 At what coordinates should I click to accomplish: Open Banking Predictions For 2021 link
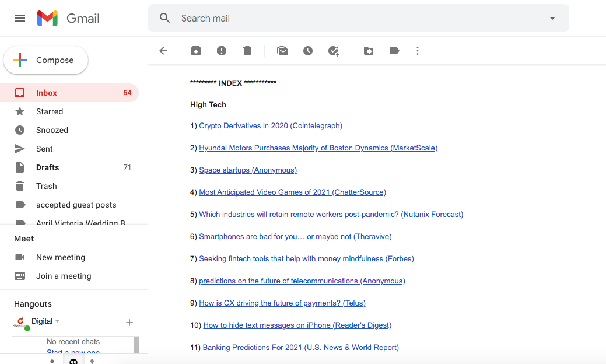(301, 348)
